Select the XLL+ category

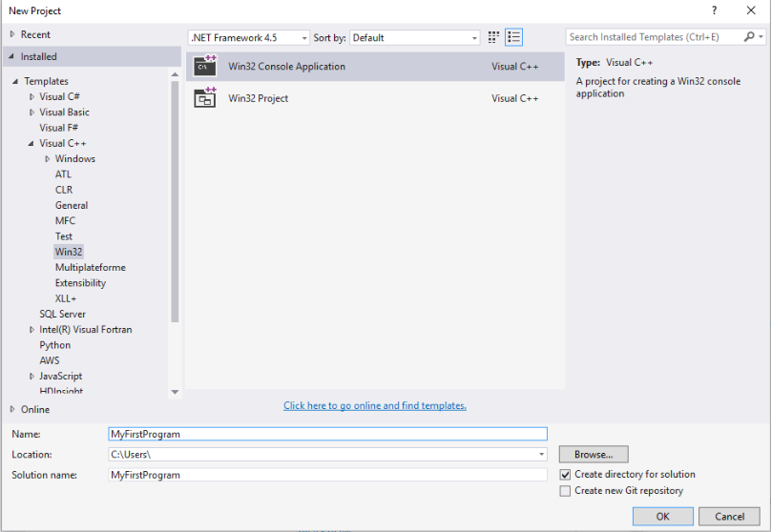pos(66,298)
